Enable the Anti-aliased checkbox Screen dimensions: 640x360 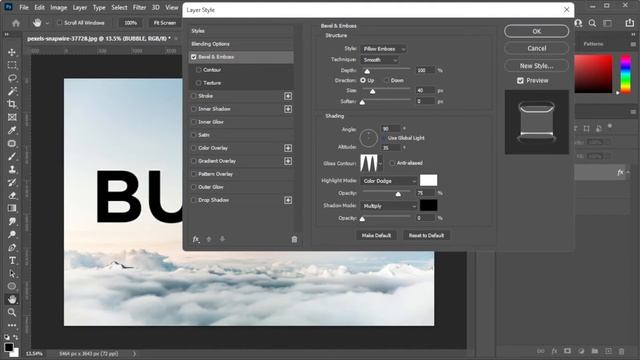(x=392, y=163)
